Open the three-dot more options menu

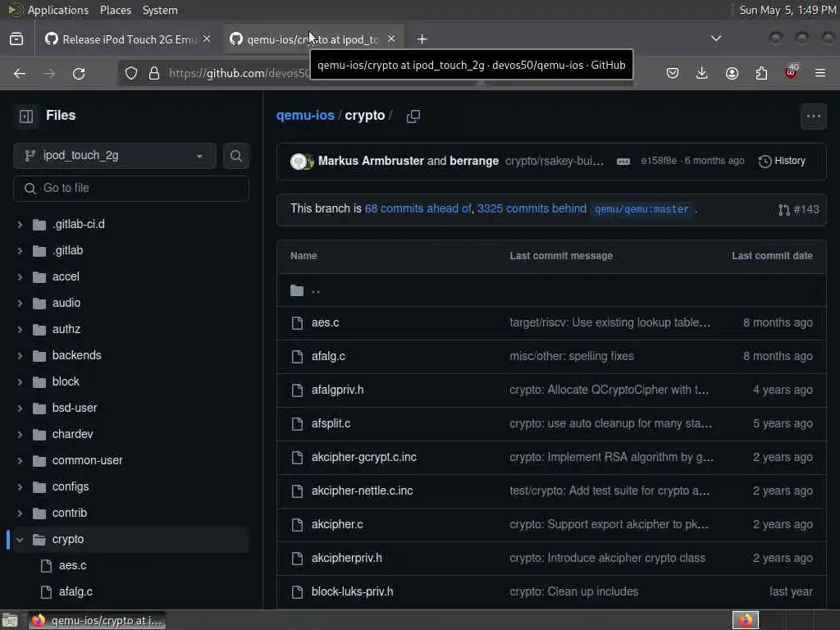(813, 116)
